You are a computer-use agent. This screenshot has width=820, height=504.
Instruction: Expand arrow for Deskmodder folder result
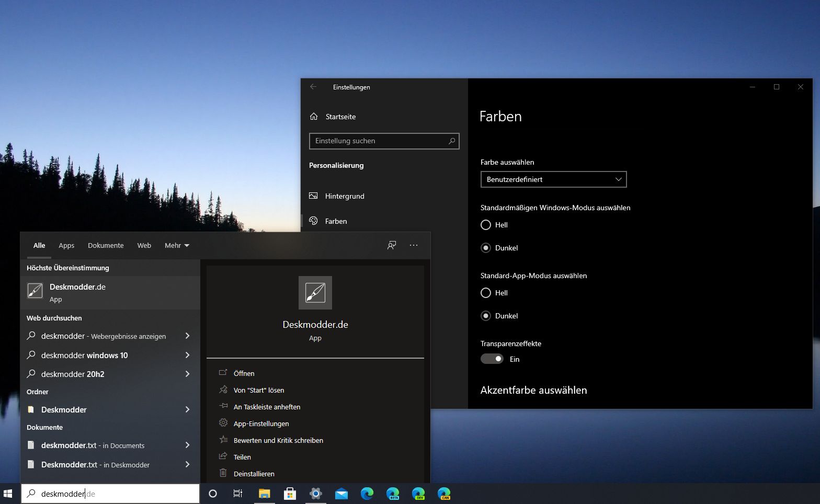tap(187, 409)
